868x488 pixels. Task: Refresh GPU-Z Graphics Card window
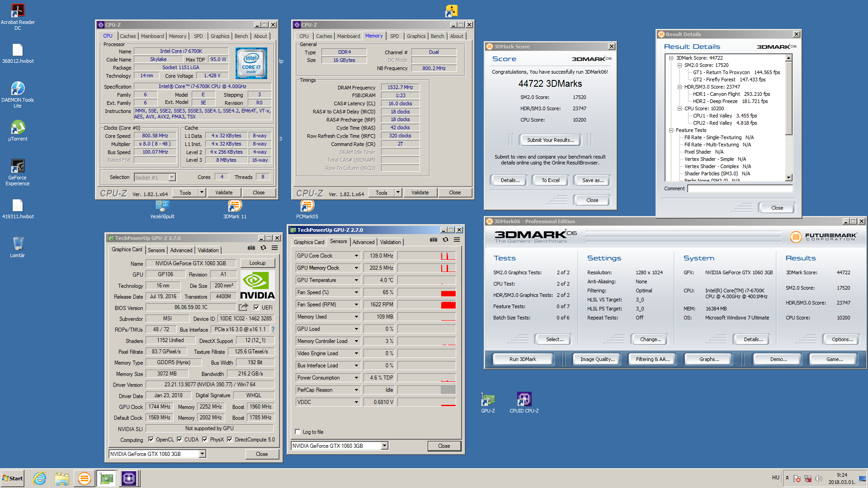[x=263, y=248]
